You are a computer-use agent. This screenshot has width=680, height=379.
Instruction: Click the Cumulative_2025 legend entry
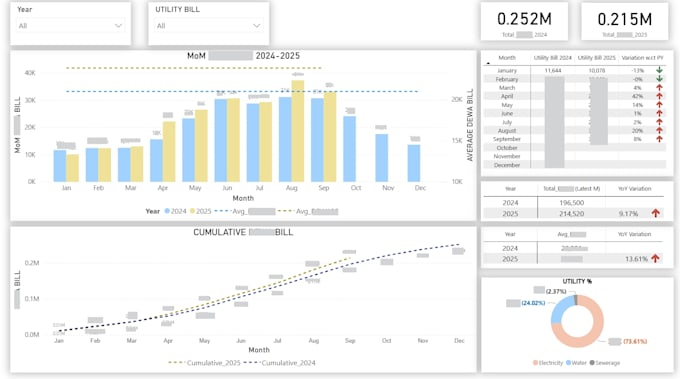204,363
